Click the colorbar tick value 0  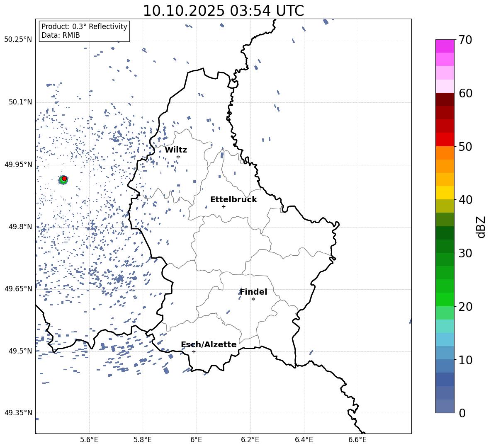[462, 413]
